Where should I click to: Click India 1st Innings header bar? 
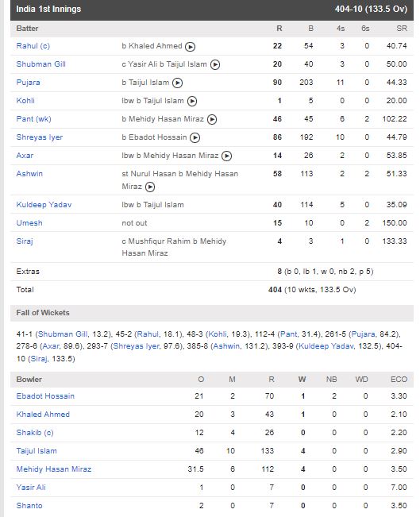[212, 10]
